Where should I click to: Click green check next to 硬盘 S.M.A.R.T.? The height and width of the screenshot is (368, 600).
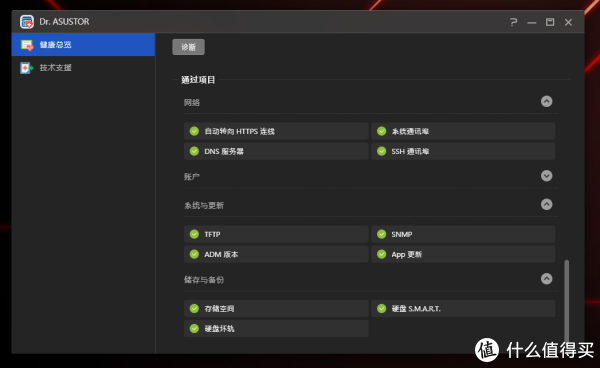point(382,308)
